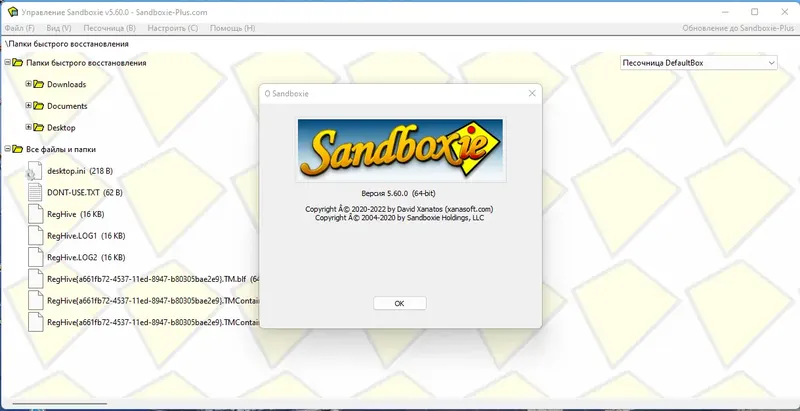Click the RegHive.LOG2 file icon
800x411 pixels.
point(35,258)
